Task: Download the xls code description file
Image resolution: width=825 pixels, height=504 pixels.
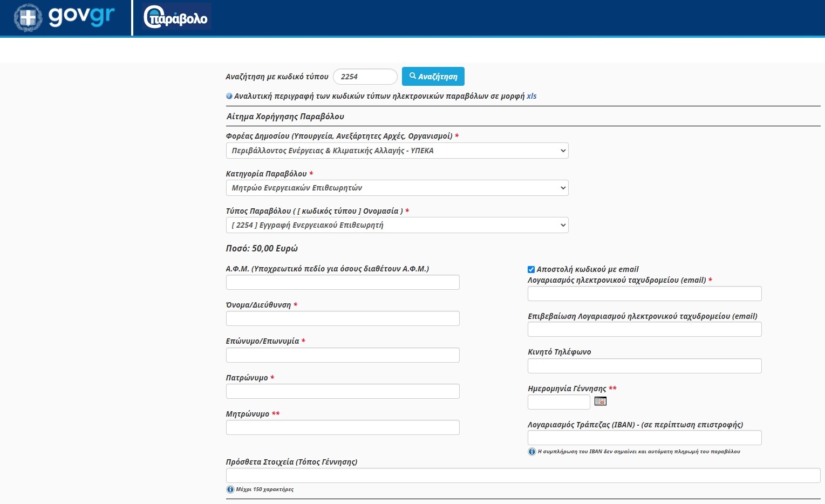Action: pyautogui.click(x=531, y=96)
